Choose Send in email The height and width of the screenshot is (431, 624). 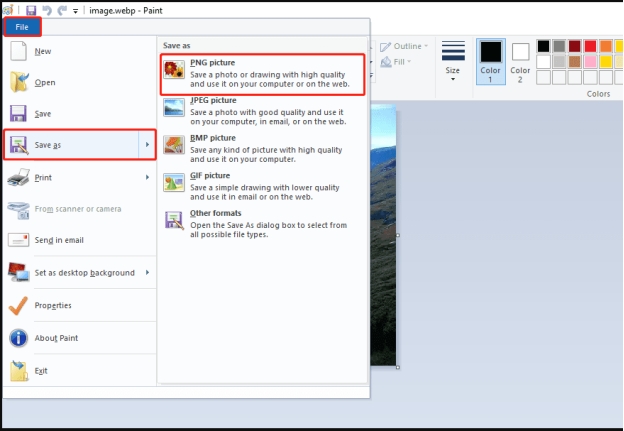pos(79,240)
